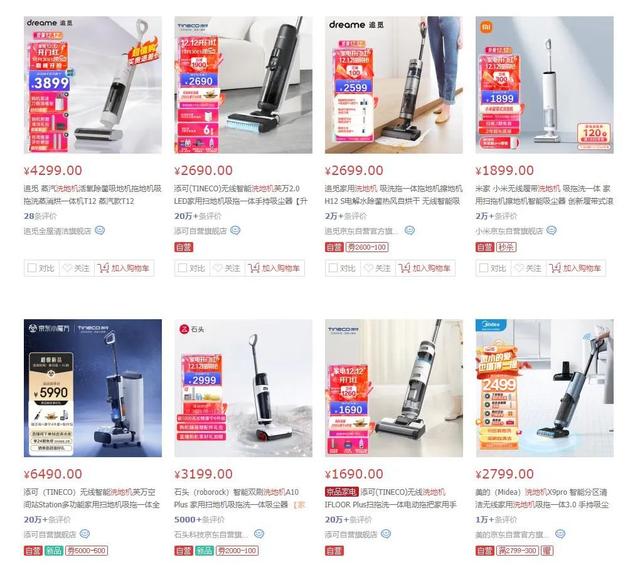Tick the 对比 checkbox for ¥1899.00 Xiaomi
Viewport: 640px width, 582px height.
484,268
